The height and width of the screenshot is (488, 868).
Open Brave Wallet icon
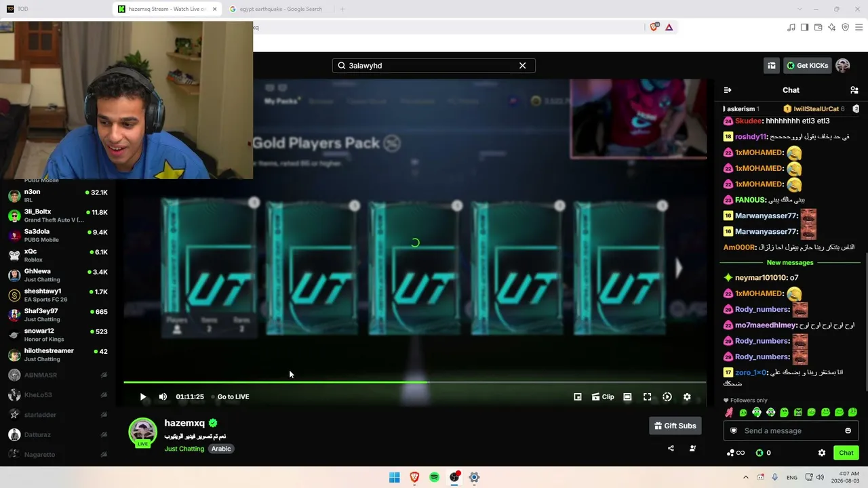818,27
